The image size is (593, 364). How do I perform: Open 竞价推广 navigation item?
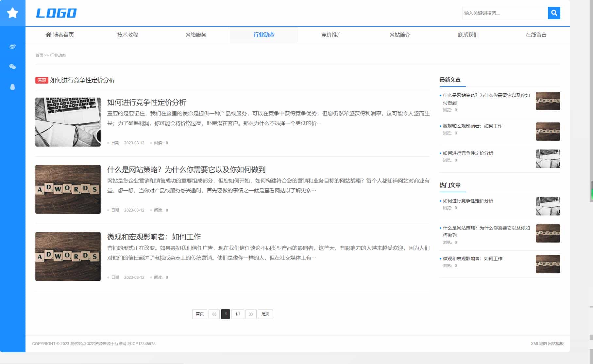332,35
